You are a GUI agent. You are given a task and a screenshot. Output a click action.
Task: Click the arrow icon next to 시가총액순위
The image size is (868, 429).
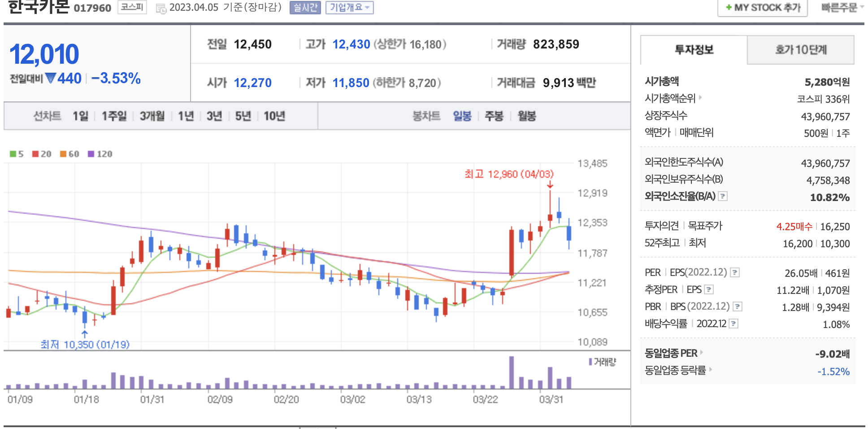coord(700,97)
